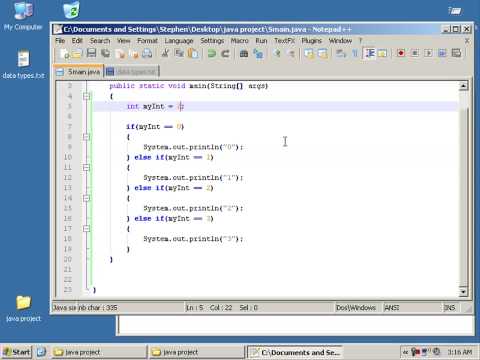
Task: Create a new document with toolbar New icon
Action: 63,53
